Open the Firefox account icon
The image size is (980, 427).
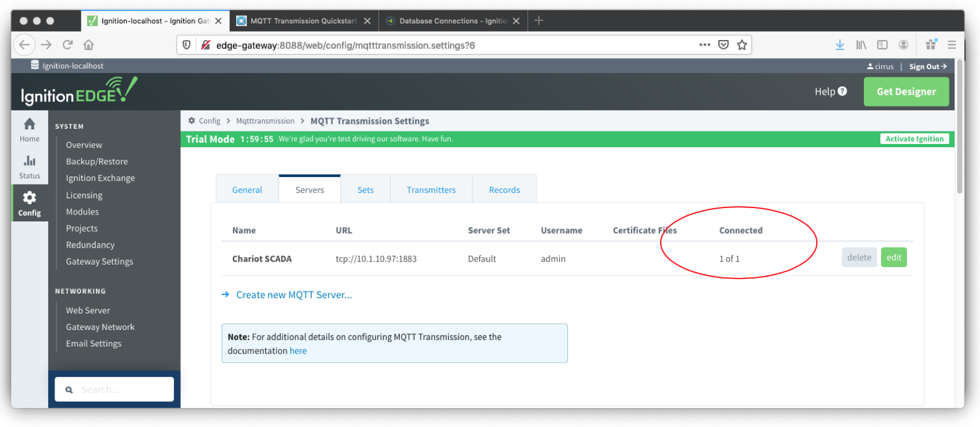(903, 45)
